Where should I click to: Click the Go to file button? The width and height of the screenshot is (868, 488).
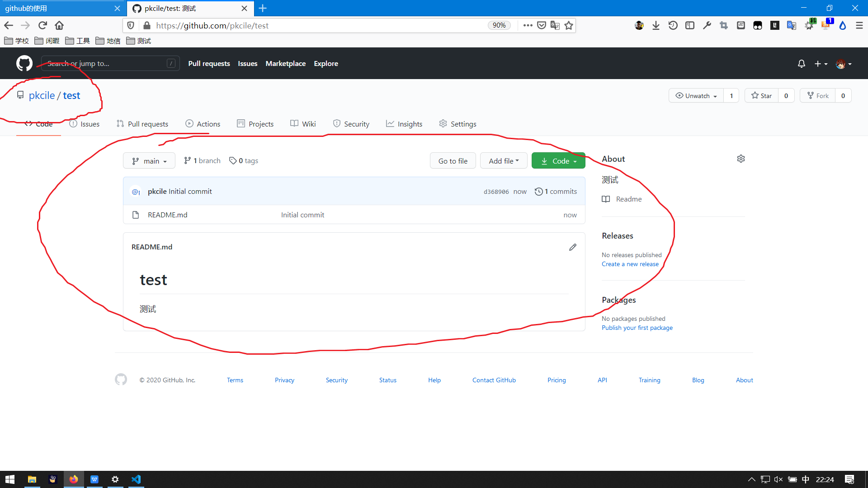click(x=453, y=161)
